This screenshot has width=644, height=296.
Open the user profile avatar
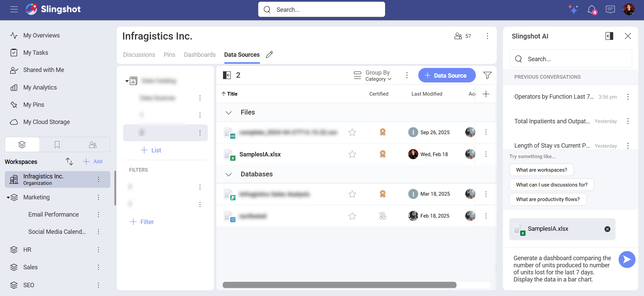tap(629, 9)
